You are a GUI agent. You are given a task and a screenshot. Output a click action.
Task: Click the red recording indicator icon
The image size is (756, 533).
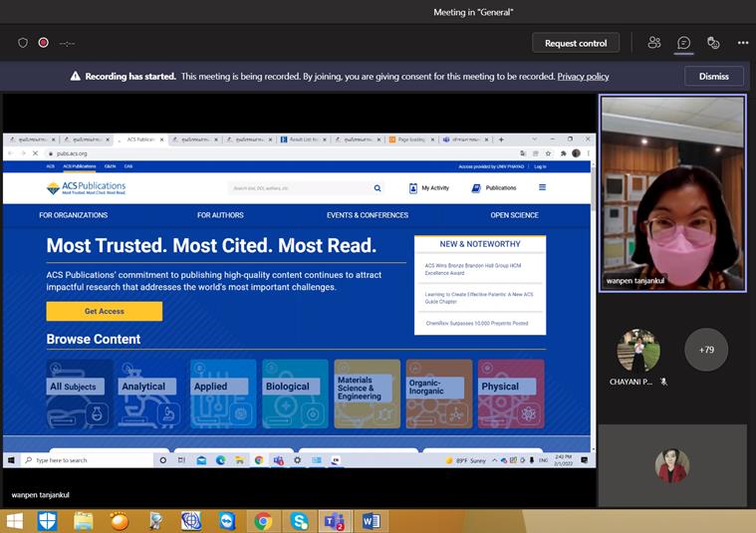tap(44, 43)
